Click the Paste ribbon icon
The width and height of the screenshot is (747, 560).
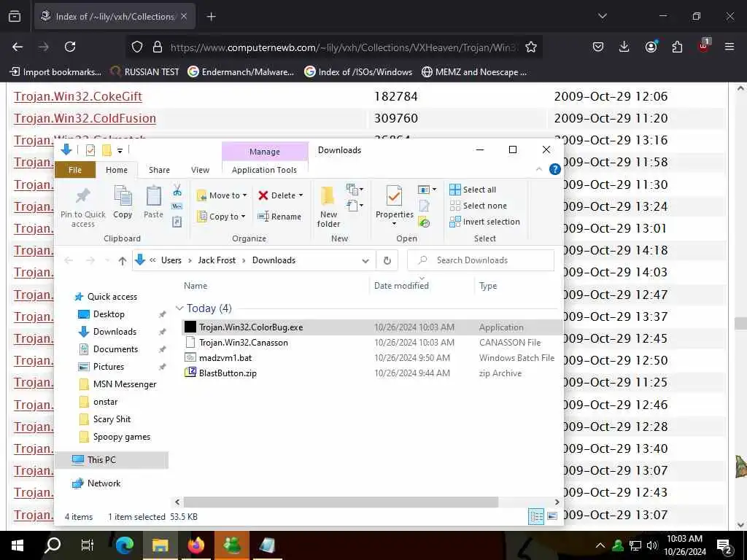[153, 203]
